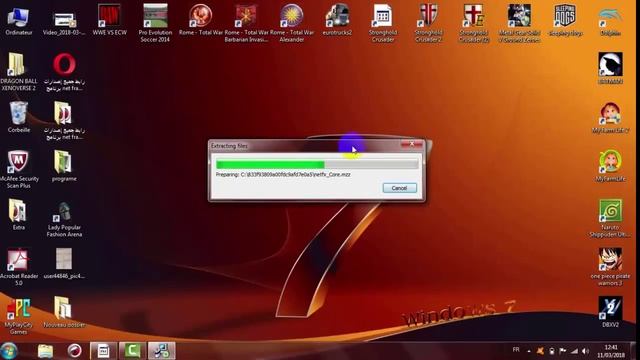
Task: Close the Extracting files dialog
Action: point(411,144)
